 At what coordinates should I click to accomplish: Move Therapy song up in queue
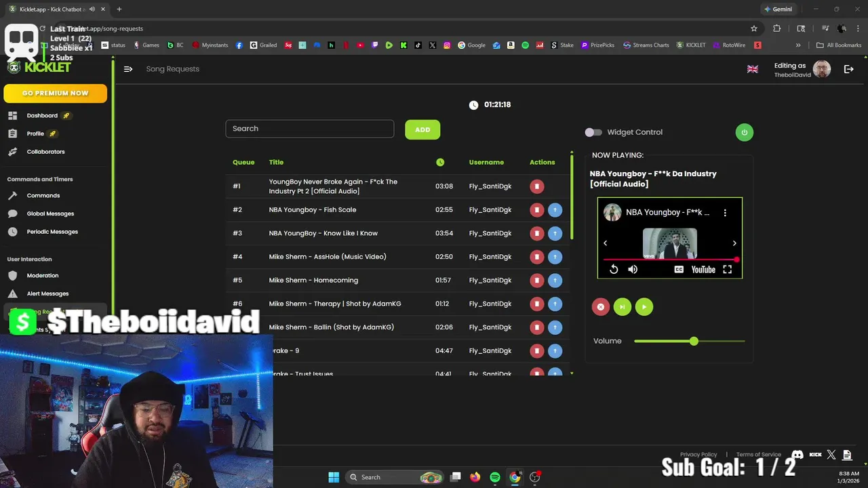click(555, 304)
